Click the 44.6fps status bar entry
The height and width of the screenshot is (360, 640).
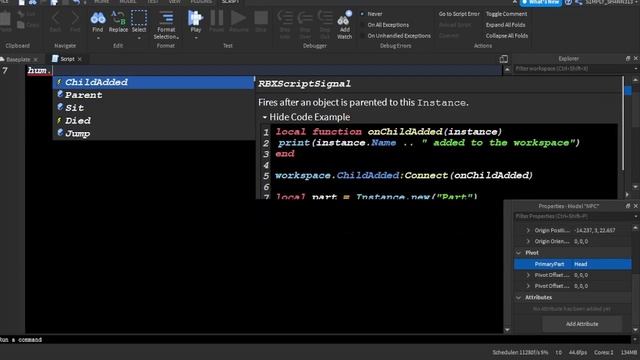[577, 352]
